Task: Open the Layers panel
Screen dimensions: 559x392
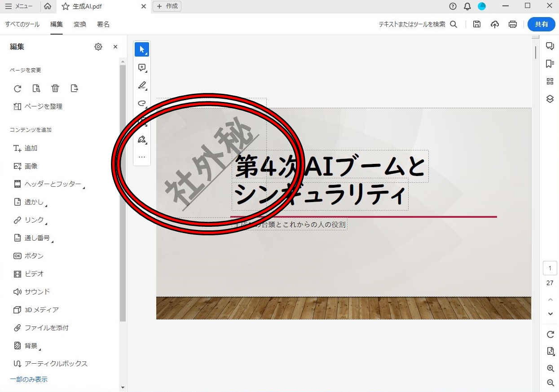Action: [x=550, y=99]
